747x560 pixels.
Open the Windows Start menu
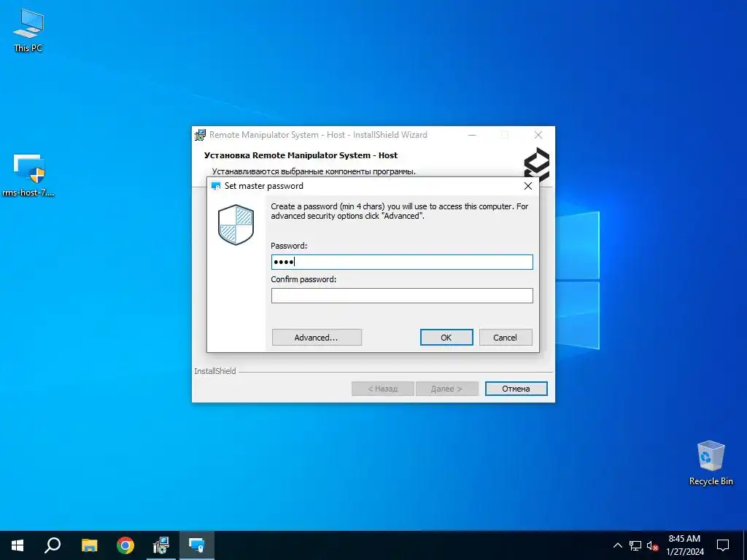tap(18, 545)
